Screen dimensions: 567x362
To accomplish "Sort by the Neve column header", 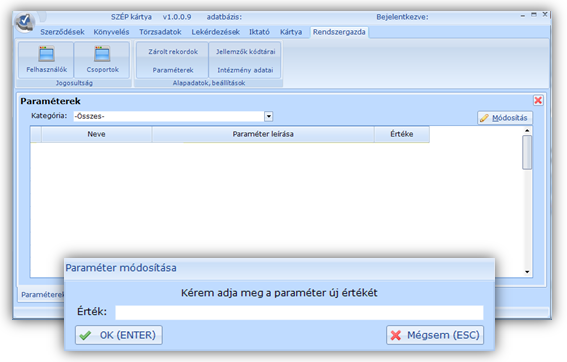I will 97,134.
